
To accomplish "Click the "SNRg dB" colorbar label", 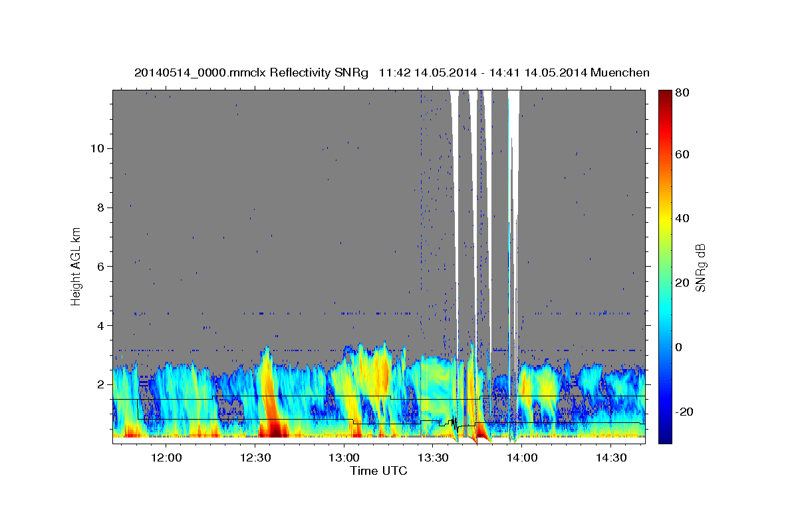I will [700, 267].
